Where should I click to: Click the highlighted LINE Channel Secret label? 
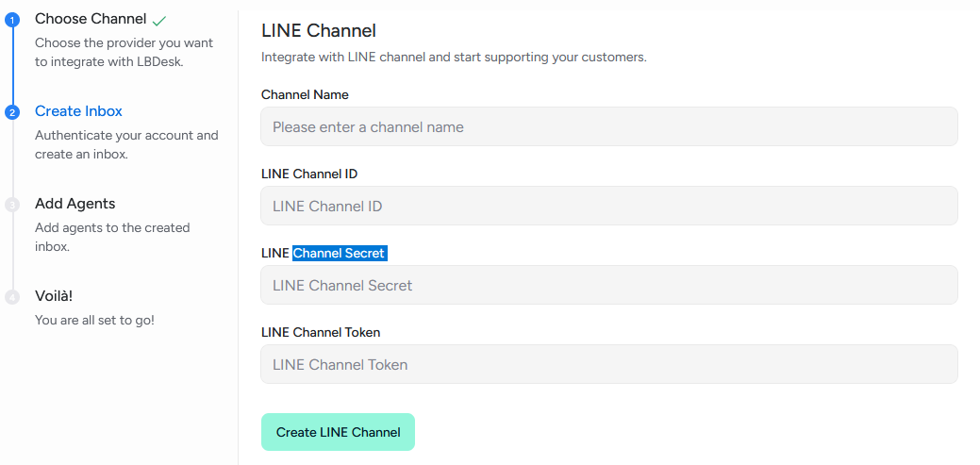[324, 253]
